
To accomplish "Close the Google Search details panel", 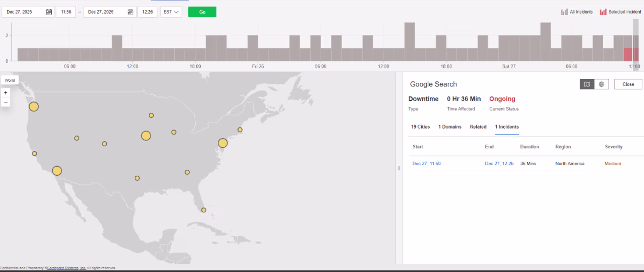I will pos(628,84).
